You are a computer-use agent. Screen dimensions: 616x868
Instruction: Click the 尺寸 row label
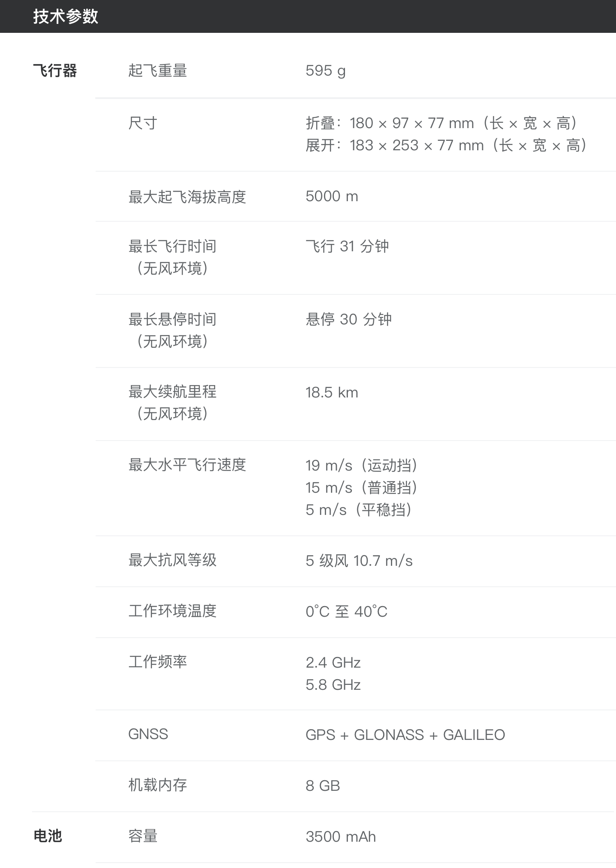[143, 123]
